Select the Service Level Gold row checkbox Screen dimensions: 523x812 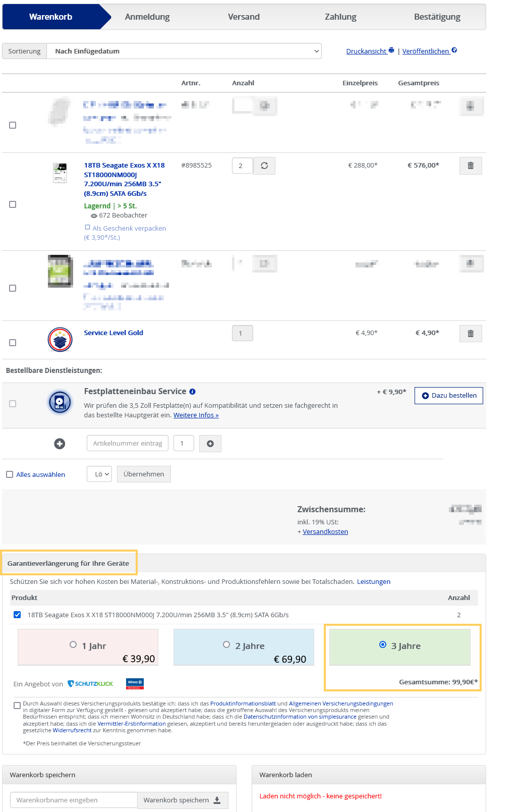pos(13,343)
